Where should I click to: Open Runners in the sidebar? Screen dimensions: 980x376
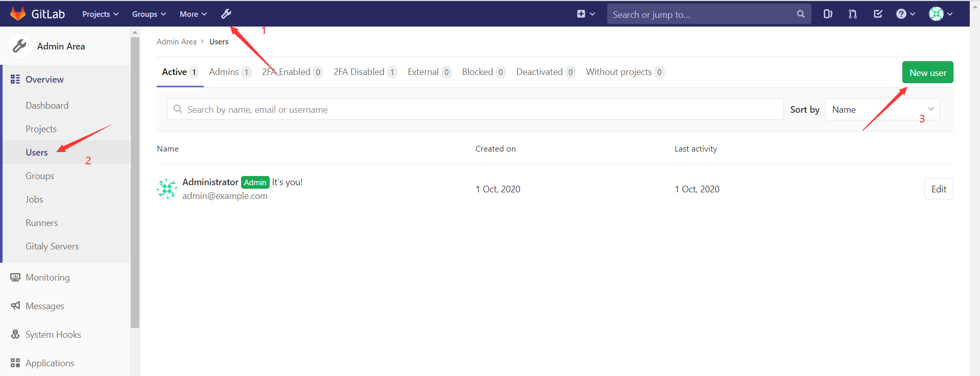coord(41,223)
